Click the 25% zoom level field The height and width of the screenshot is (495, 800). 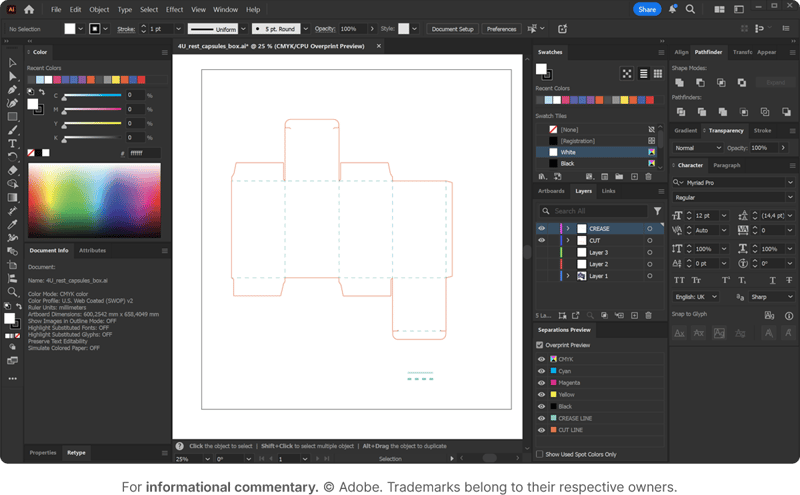[189, 459]
